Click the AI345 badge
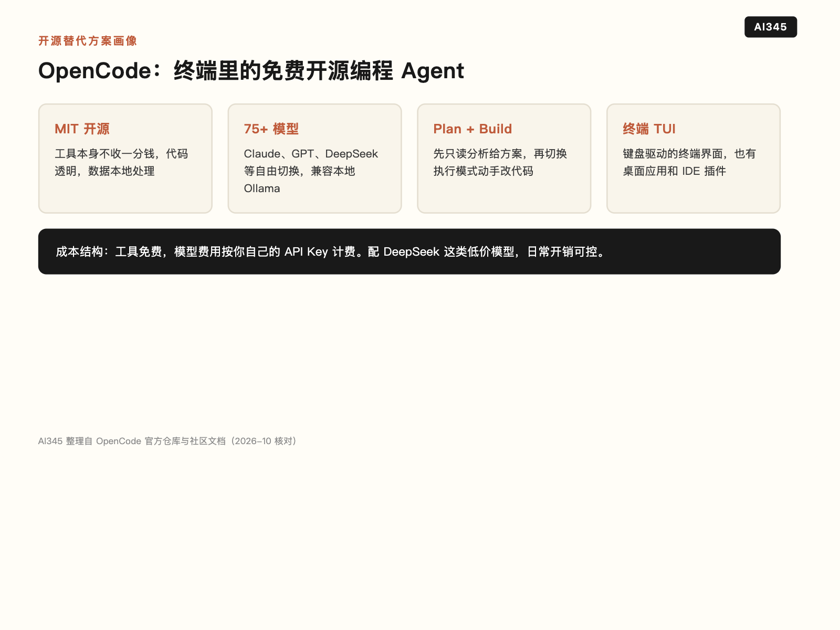Image resolution: width=840 pixels, height=630 pixels. click(x=770, y=27)
